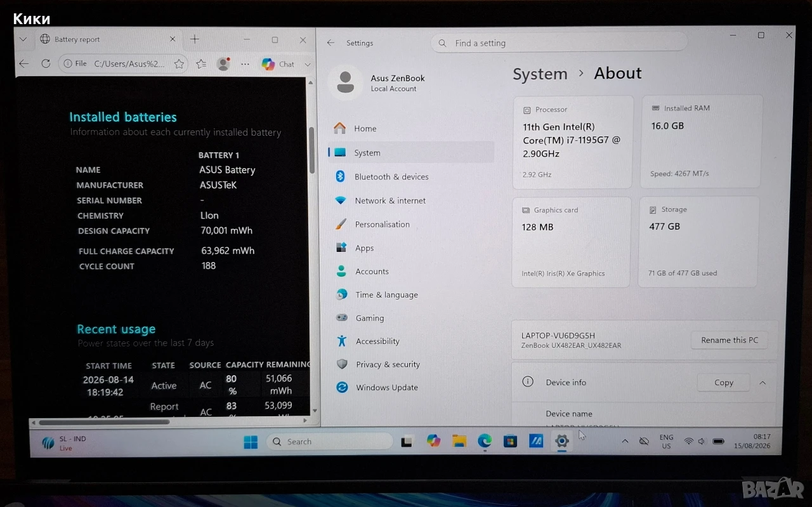This screenshot has width=812, height=507.
Task: Close the Battery report tab
Action: pyautogui.click(x=173, y=39)
